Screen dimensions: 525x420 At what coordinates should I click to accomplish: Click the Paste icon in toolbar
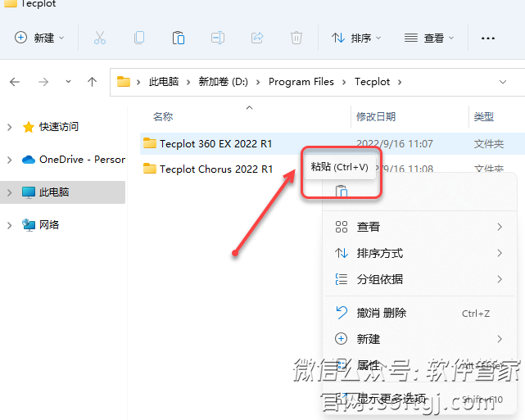tap(179, 38)
